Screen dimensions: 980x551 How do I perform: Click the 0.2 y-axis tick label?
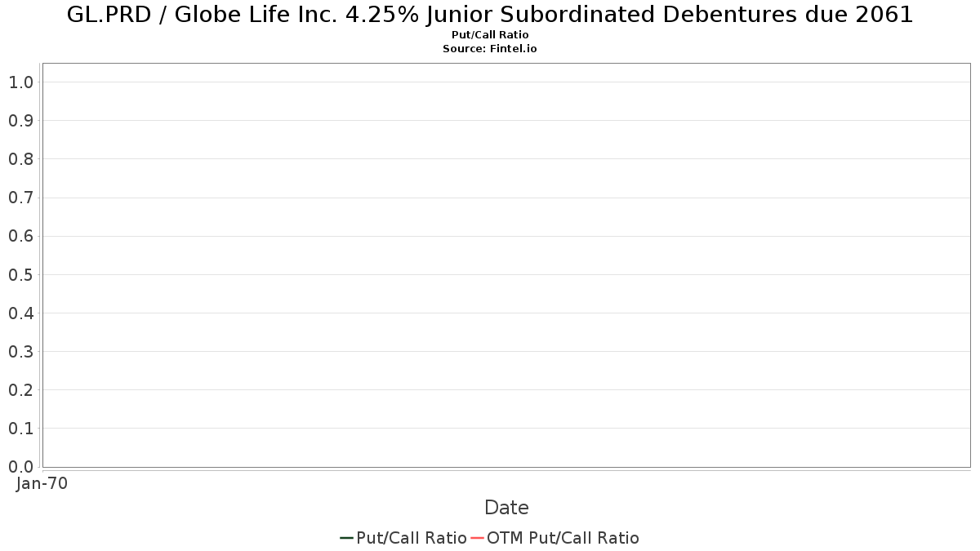(x=20, y=389)
